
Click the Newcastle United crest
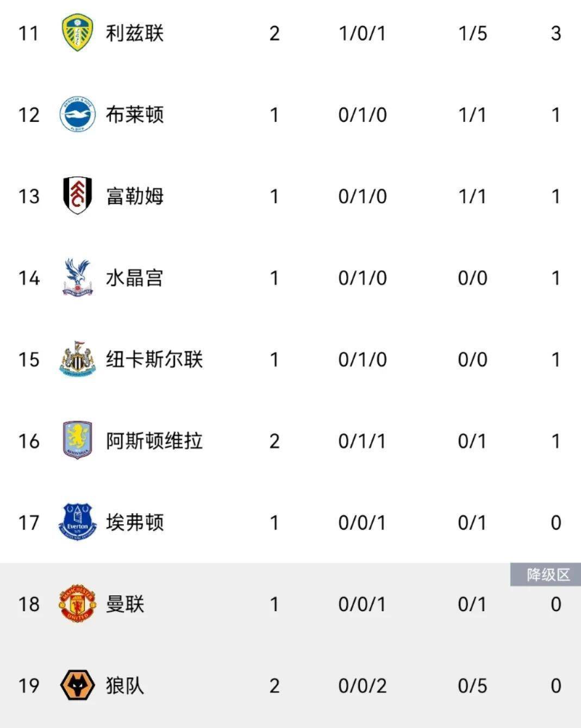[x=77, y=359]
